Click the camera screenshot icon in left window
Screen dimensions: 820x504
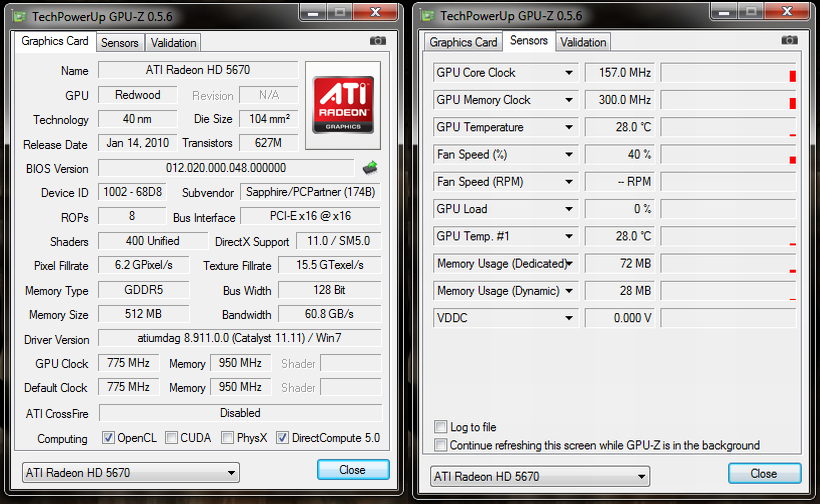click(378, 41)
